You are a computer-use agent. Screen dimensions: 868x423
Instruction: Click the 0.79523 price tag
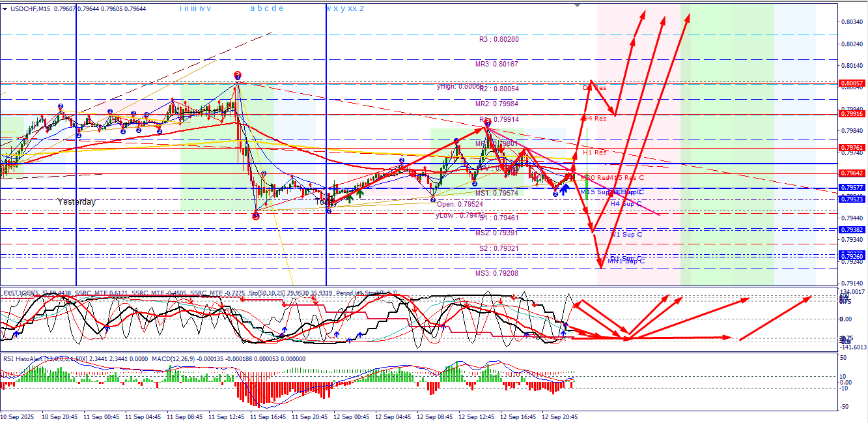(x=852, y=199)
